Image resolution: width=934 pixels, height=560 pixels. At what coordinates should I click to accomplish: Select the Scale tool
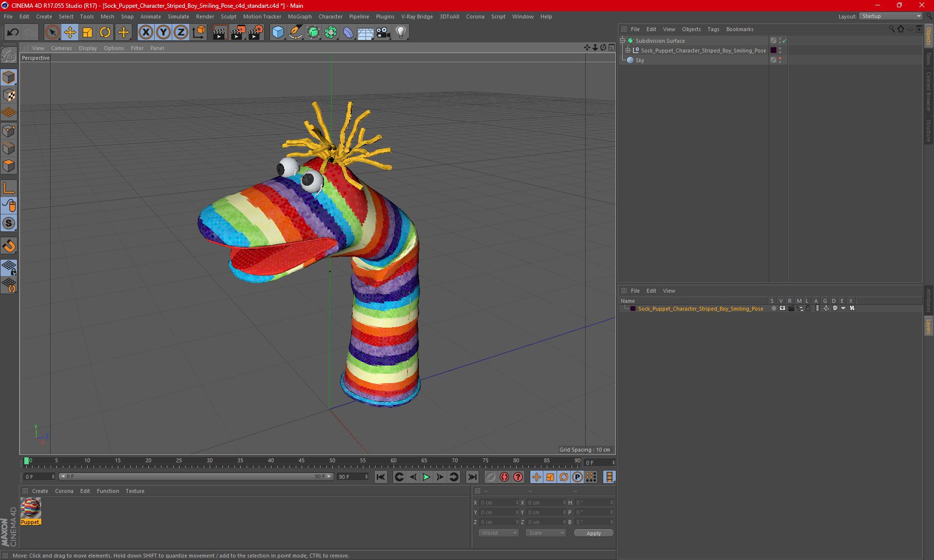[88, 33]
